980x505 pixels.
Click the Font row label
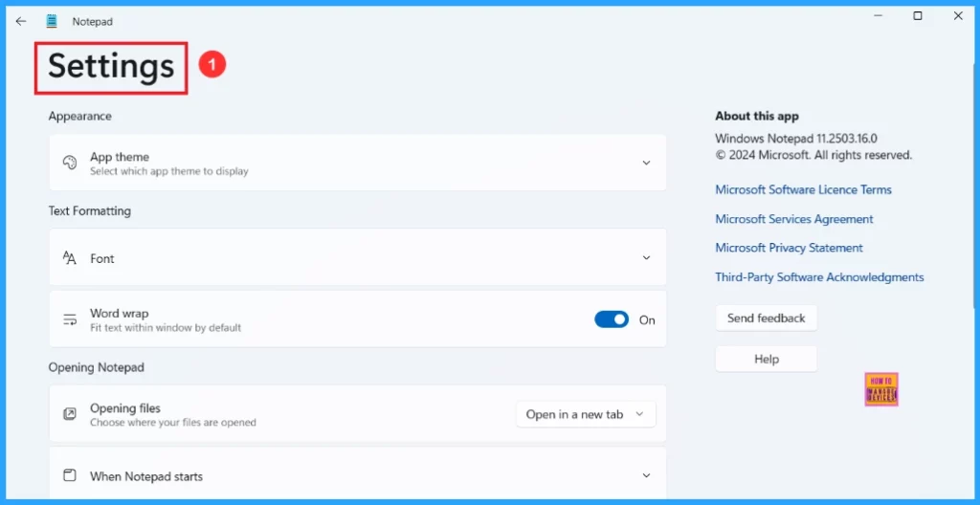click(101, 258)
